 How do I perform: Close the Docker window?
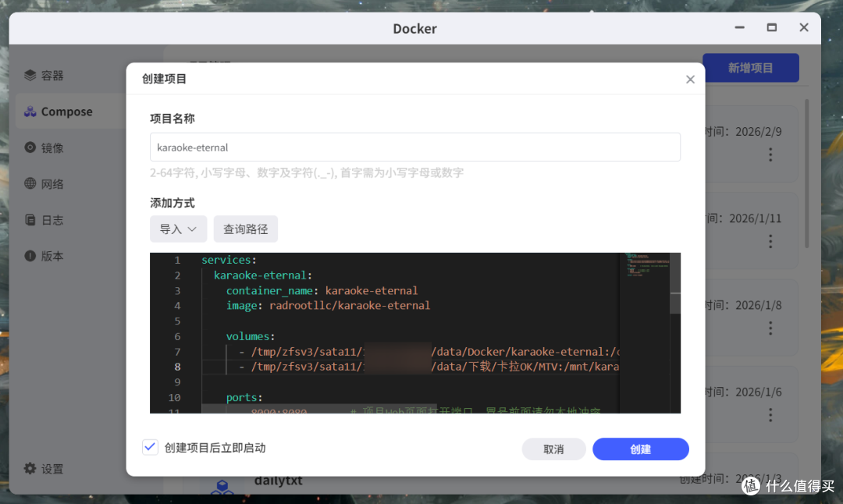[804, 27]
